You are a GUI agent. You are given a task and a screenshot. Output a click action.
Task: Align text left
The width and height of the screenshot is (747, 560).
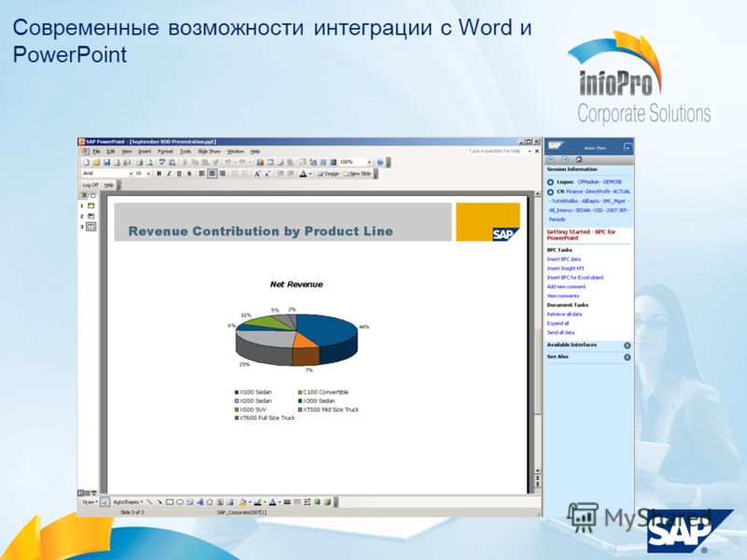[202, 174]
